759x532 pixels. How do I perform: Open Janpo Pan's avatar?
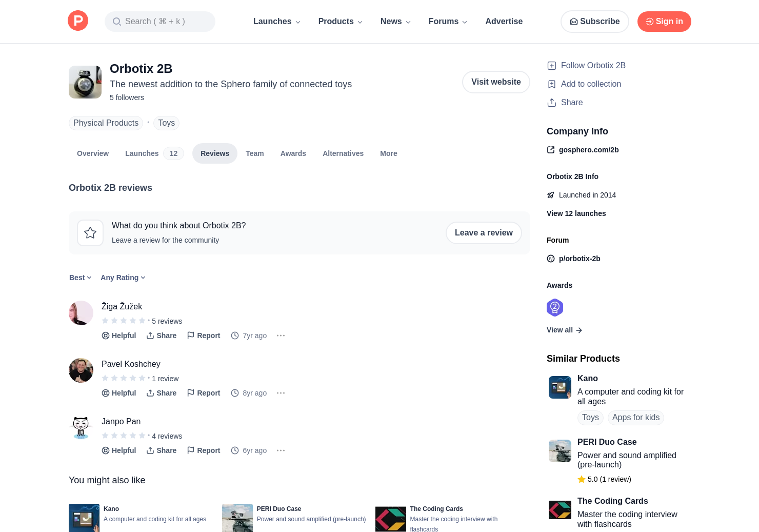click(81, 428)
